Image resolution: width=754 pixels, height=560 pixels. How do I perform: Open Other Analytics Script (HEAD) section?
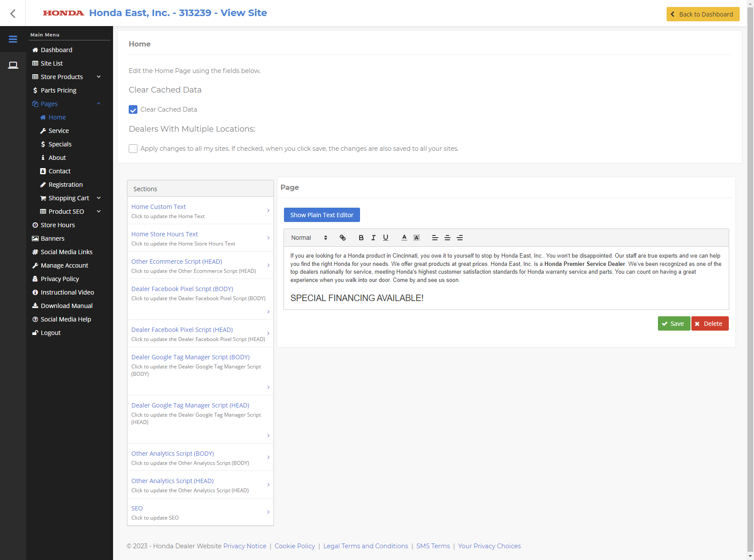200,485
